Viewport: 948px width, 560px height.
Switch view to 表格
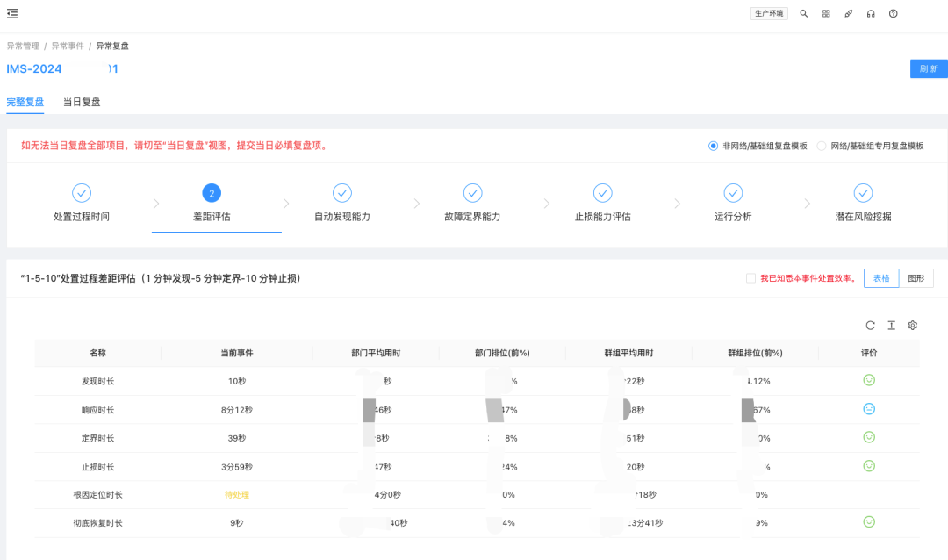(881, 278)
